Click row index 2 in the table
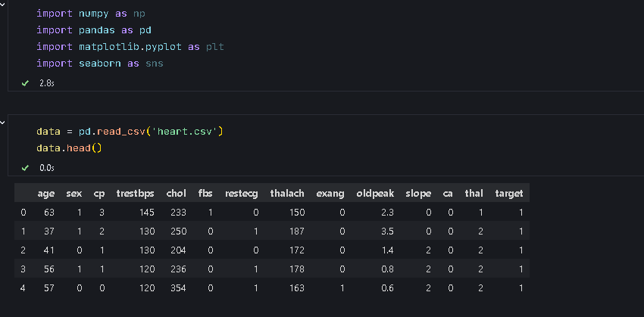This screenshot has width=644, height=317. pyautogui.click(x=23, y=250)
